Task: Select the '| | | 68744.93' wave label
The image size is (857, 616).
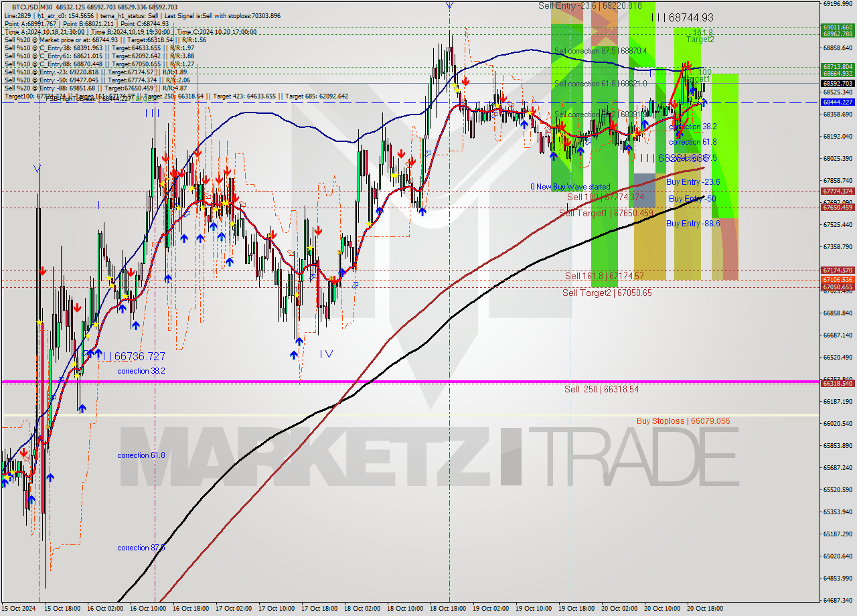Action: click(682, 18)
